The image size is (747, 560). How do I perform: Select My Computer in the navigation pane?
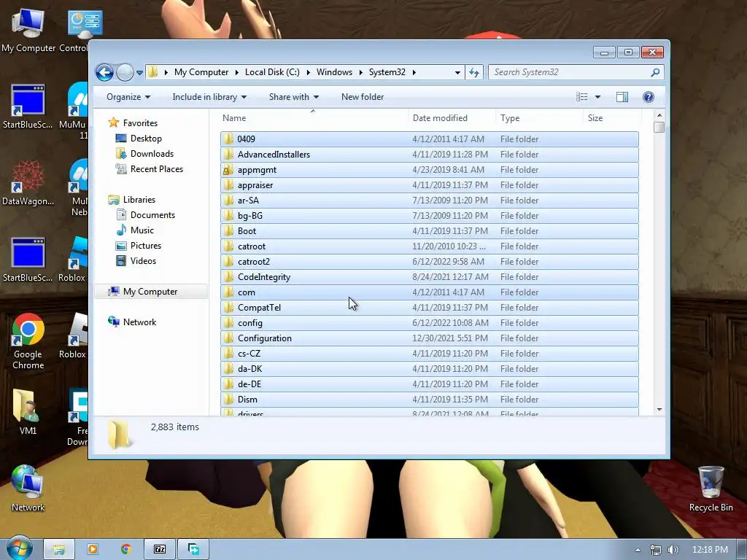(x=150, y=292)
